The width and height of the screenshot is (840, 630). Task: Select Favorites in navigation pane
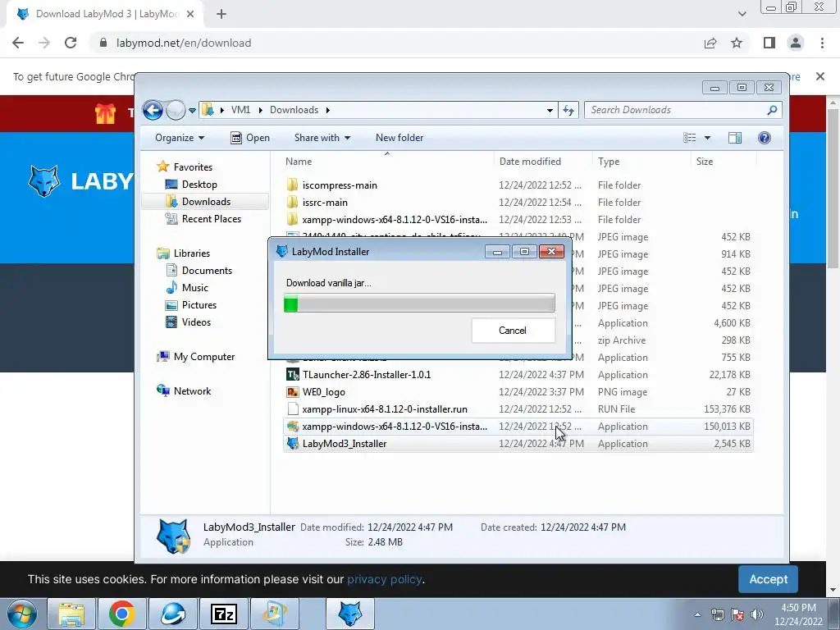click(x=185, y=167)
